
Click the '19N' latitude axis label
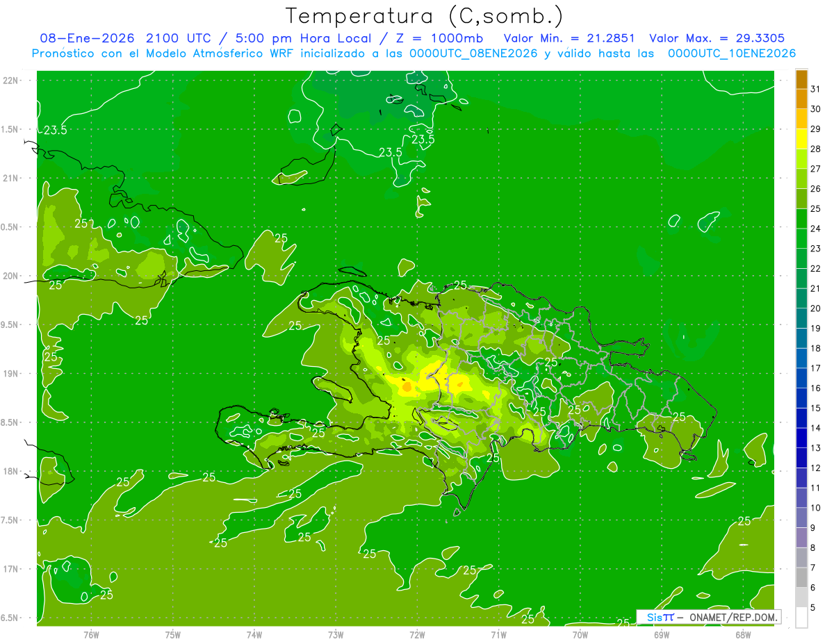point(10,373)
